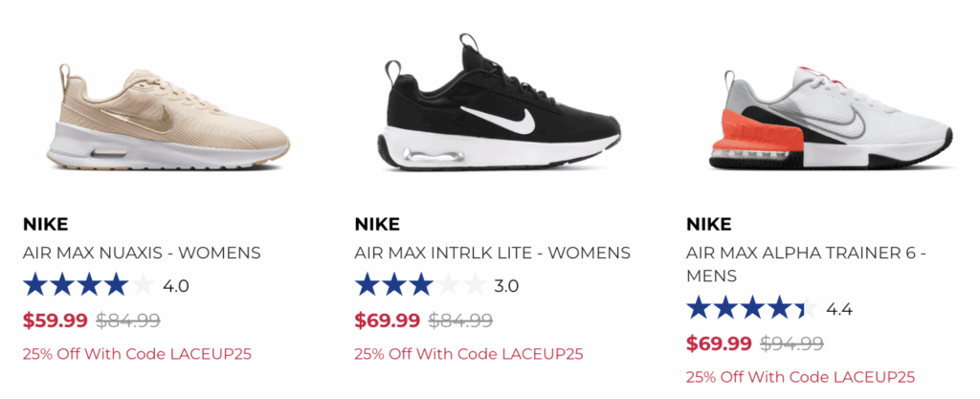
Task: Click the NIKE brand label above Air Max Nuaxis
Action: [45, 225]
